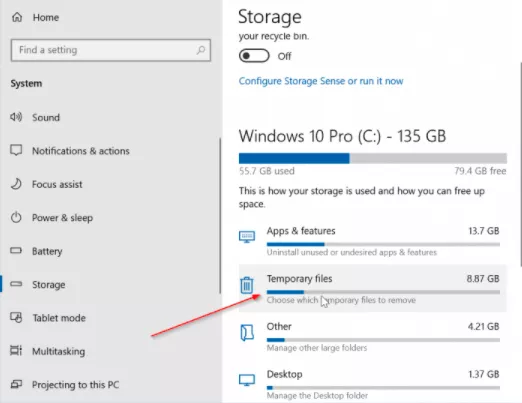Open Apps & features storage details
Image resolution: width=522 pixels, height=403 pixels.
373,241
